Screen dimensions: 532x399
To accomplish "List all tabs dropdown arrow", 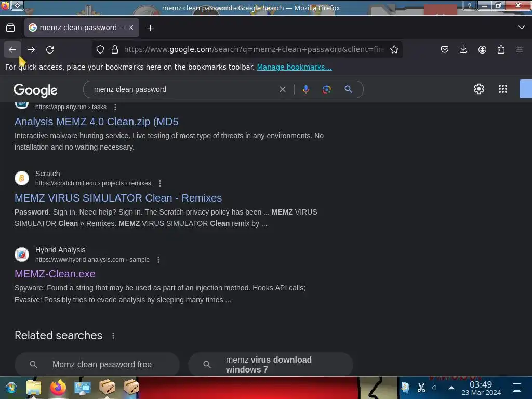I will 522,28.
